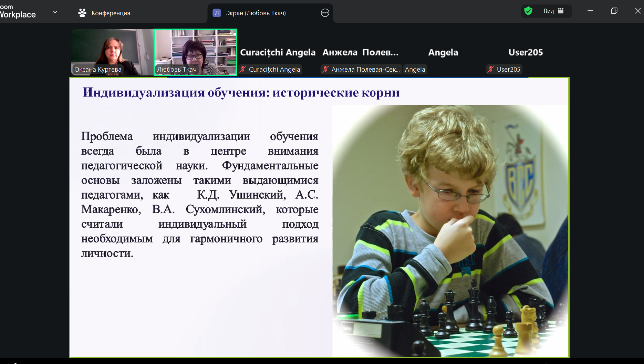Click the slide title Индивидуализация обучения

click(x=241, y=93)
